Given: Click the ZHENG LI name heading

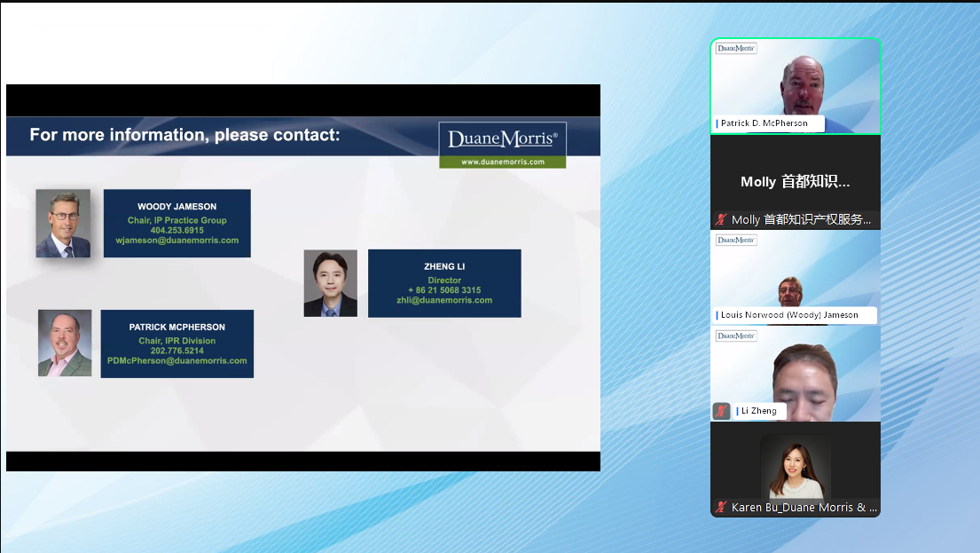Looking at the screenshot, I should [444, 266].
